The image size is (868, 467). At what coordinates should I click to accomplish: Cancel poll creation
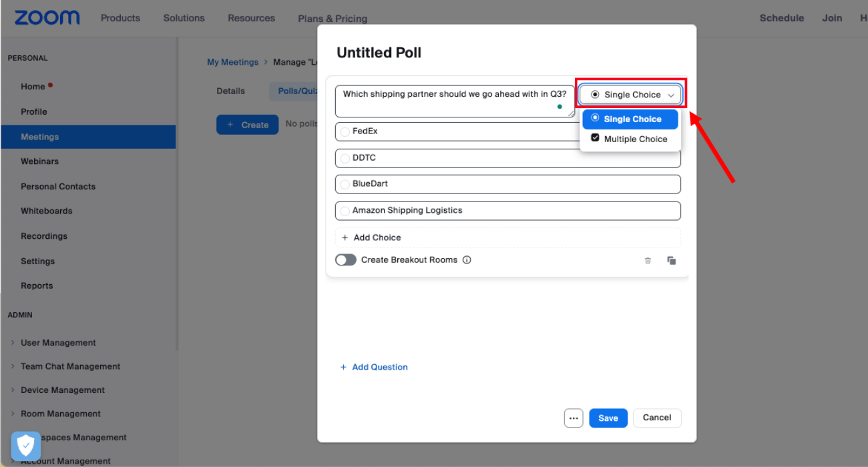657,418
